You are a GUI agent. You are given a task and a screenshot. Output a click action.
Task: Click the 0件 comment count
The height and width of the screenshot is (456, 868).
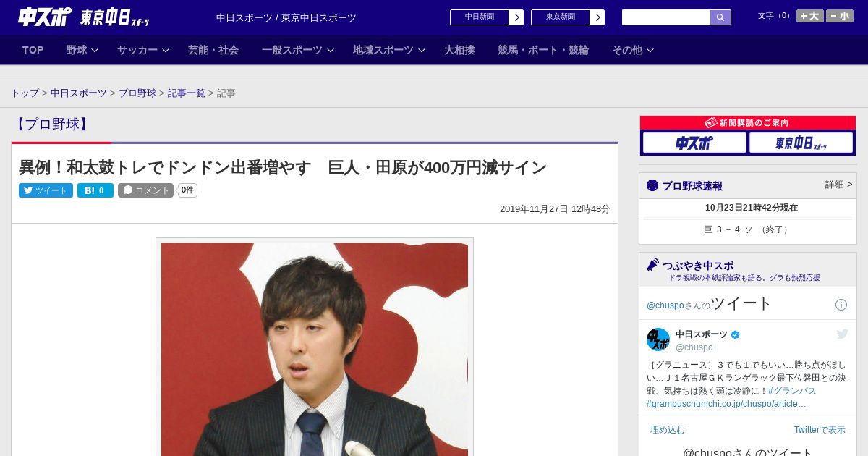tap(187, 190)
